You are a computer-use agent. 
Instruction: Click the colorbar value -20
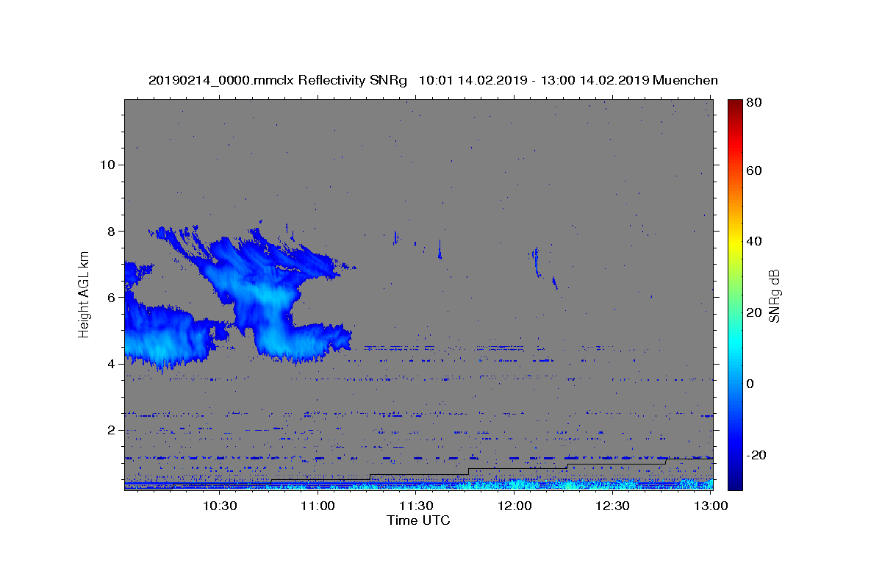(x=756, y=455)
